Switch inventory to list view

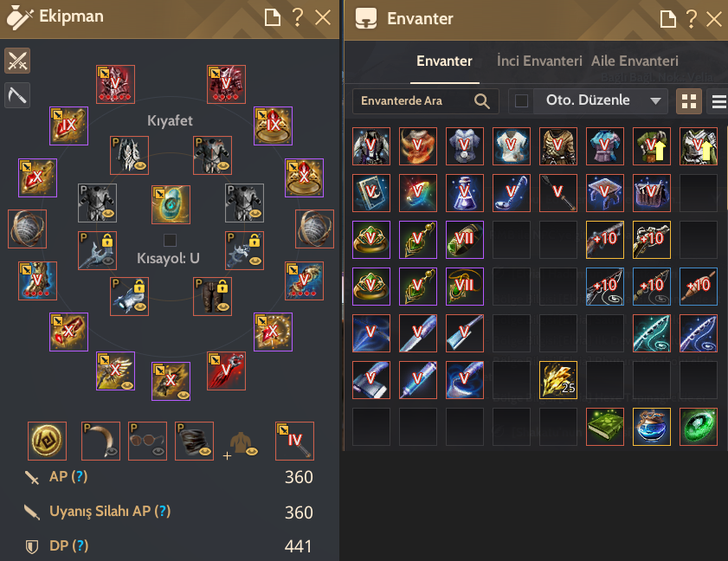tap(718, 101)
